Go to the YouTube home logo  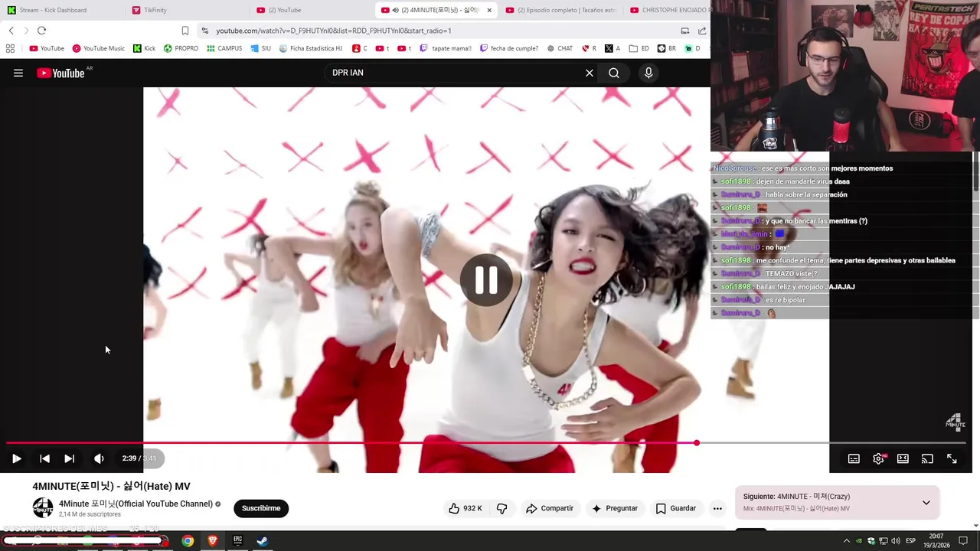pos(60,73)
